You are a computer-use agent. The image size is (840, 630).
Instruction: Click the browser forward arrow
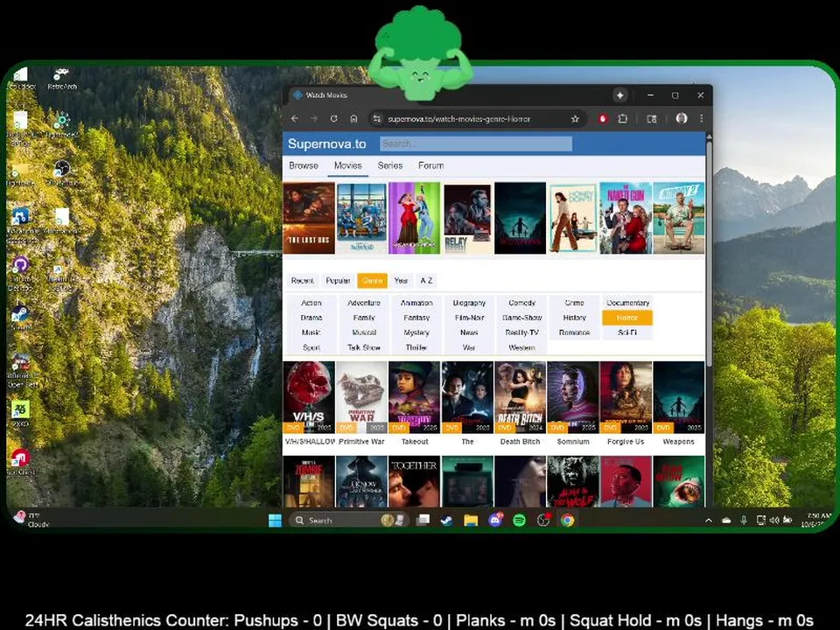[x=314, y=119]
